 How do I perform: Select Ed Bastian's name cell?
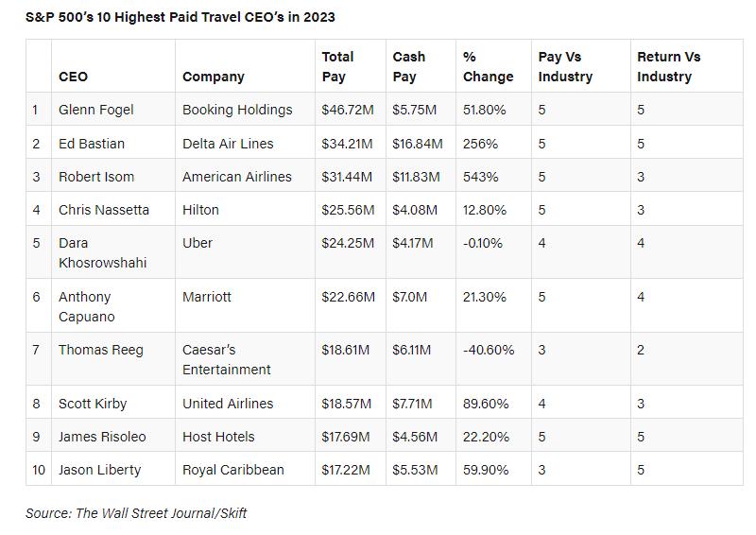click(92, 144)
